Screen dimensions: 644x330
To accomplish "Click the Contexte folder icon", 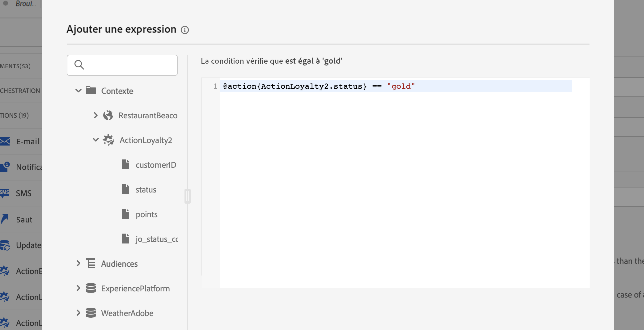I will pos(91,91).
